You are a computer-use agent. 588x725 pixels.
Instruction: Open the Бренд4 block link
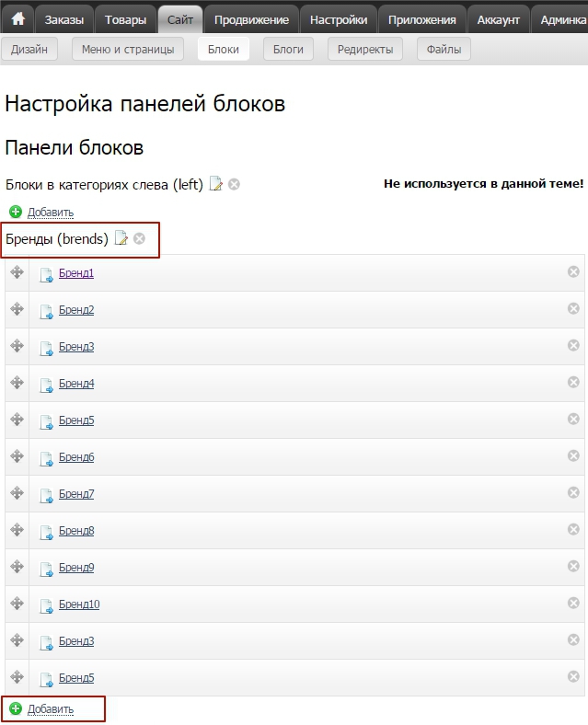[x=76, y=384]
